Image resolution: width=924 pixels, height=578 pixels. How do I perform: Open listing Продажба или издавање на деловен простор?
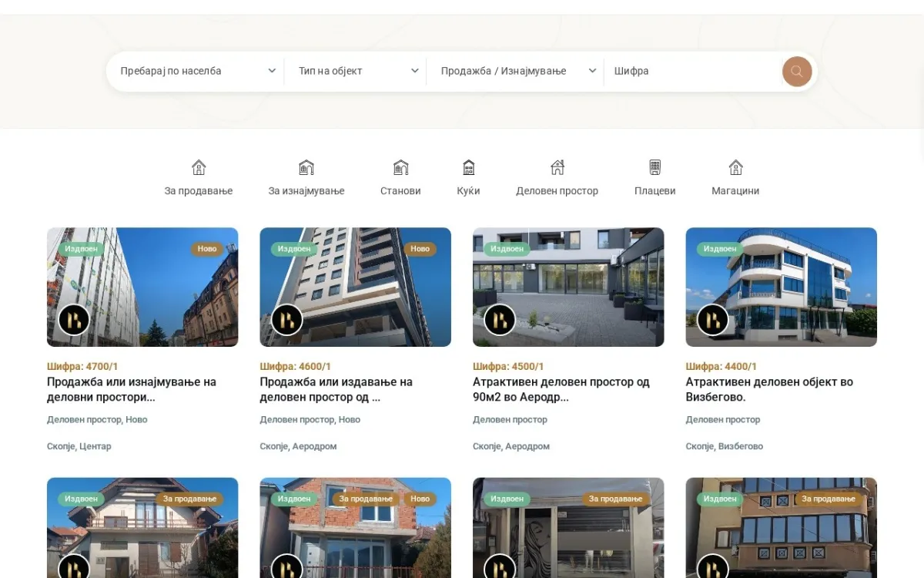pos(336,390)
